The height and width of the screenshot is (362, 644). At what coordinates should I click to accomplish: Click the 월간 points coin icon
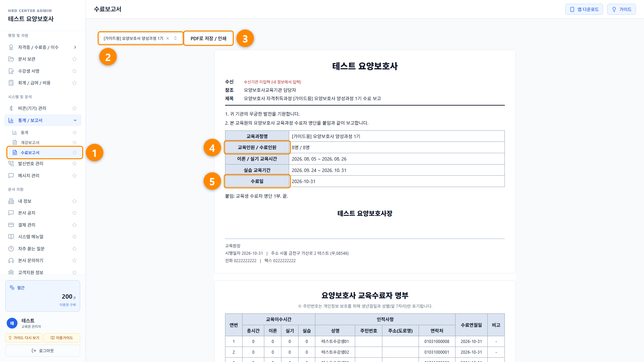[x=12, y=288]
